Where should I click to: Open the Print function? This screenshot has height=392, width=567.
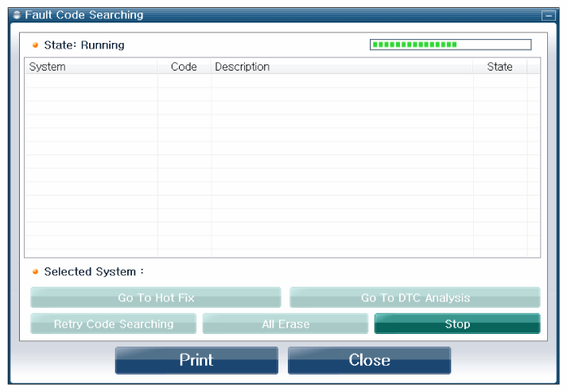pos(196,360)
